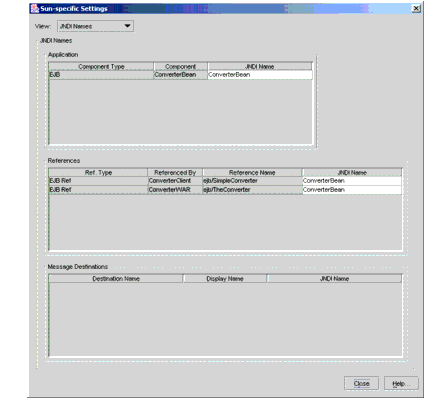Select the ConverterClient cell
This screenshot has width=424, height=398.
[x=175, y=181]
